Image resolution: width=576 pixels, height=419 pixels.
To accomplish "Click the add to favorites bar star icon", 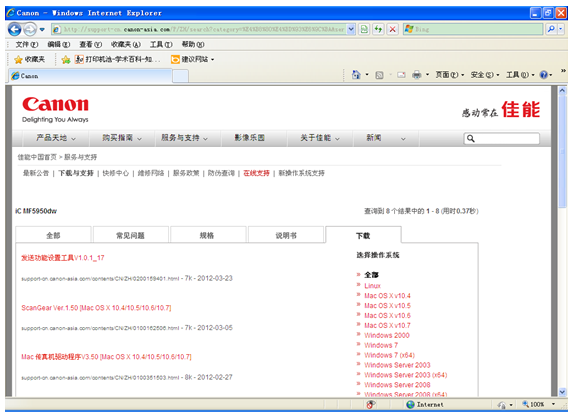I will (66, 59).
